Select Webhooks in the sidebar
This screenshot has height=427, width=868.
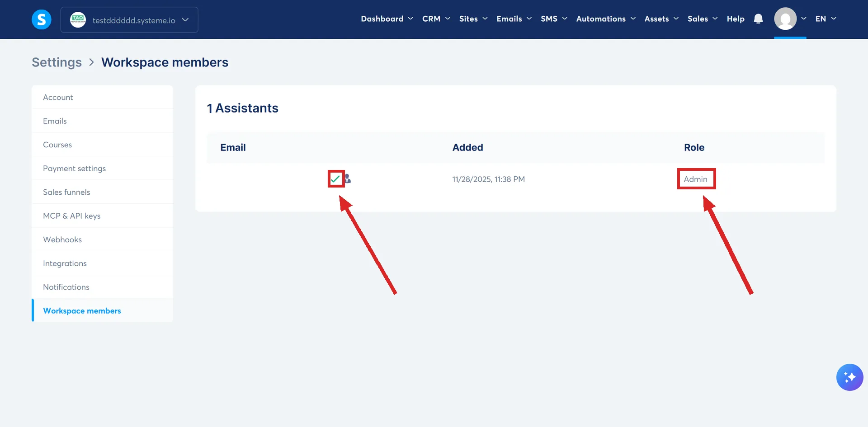[102, 239]
